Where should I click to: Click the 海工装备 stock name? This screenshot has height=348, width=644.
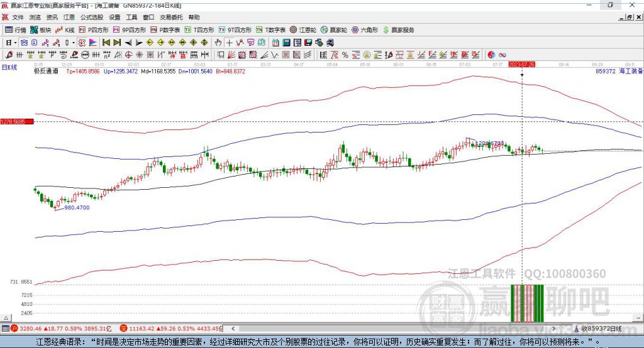(x=631, y=72)
